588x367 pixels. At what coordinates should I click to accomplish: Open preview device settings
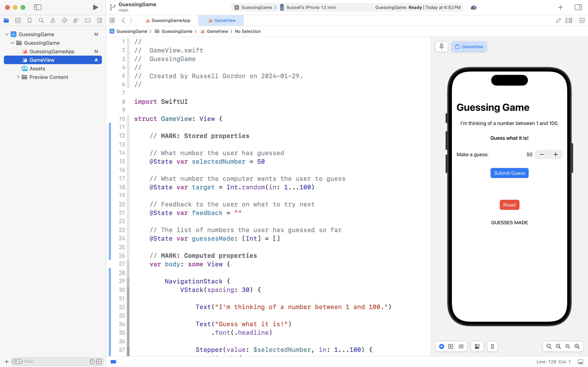477,346
